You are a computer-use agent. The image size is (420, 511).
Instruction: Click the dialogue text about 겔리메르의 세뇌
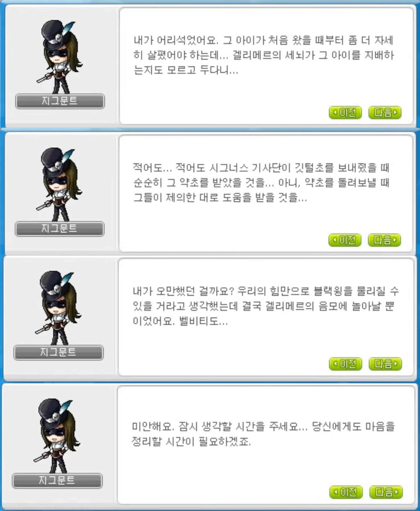[264, 55]
